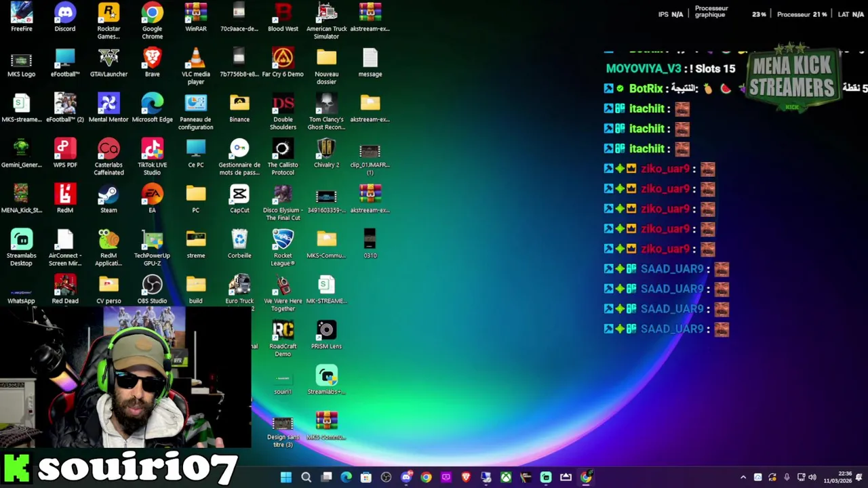The image size is (868, 488).
Task: Open the build folder on desktop
Action: [x=196, y=289]
